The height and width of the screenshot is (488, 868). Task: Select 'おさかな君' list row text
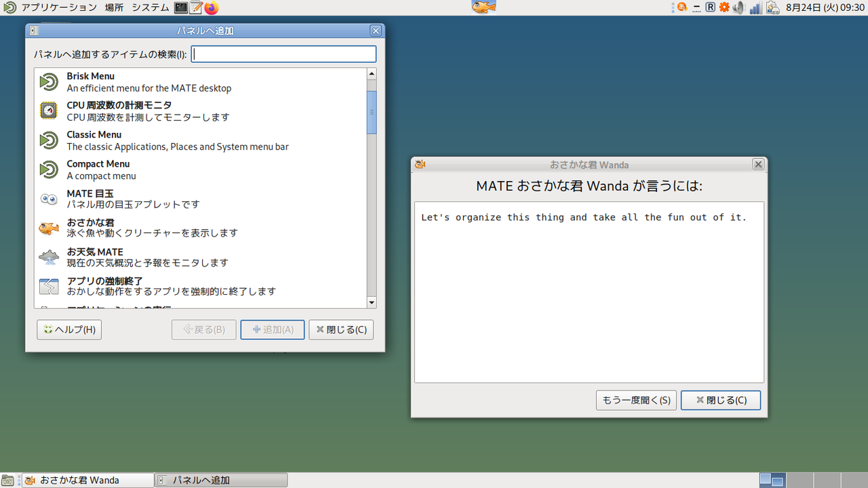pyautogui.click(x=90, y=223)
